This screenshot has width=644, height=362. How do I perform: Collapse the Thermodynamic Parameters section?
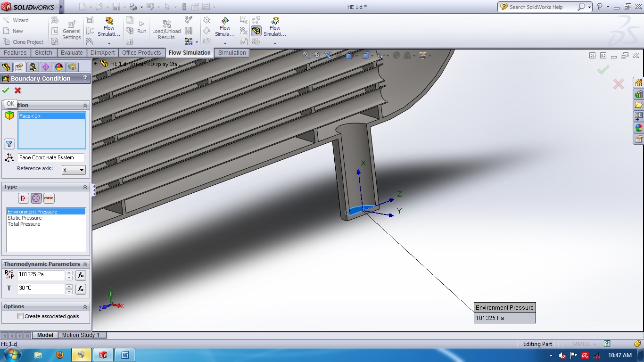click(85, 264)
